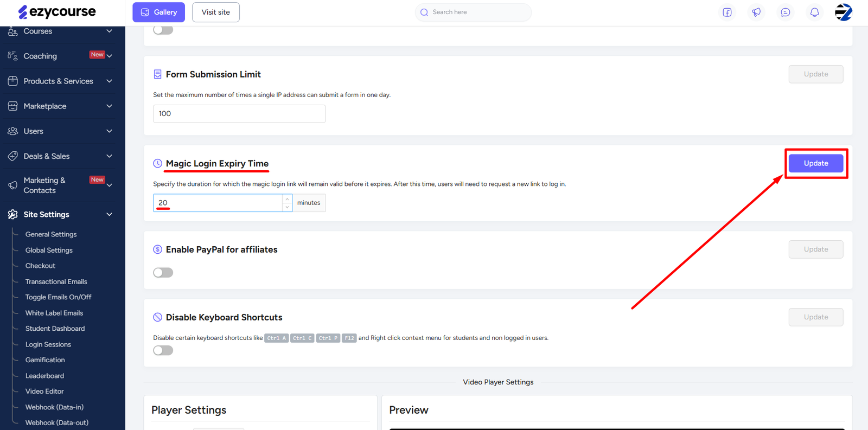This screenshot has height=430, width=868.
Task: Open the chat messages icon
Action: 785,12
